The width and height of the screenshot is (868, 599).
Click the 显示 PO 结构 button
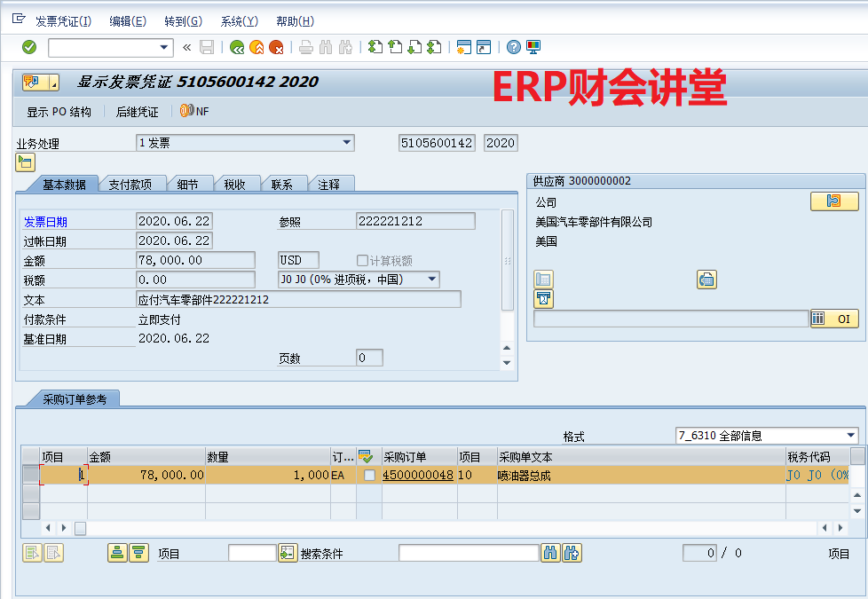(59, 112)
